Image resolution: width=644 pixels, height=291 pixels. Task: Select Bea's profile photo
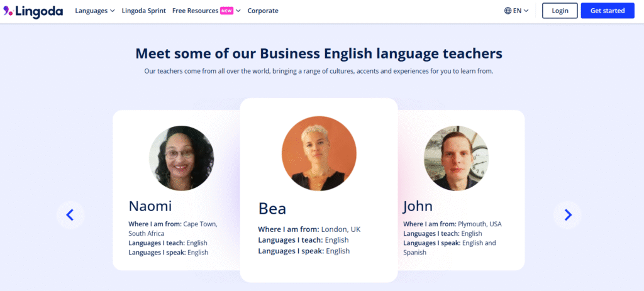[319, 153]
